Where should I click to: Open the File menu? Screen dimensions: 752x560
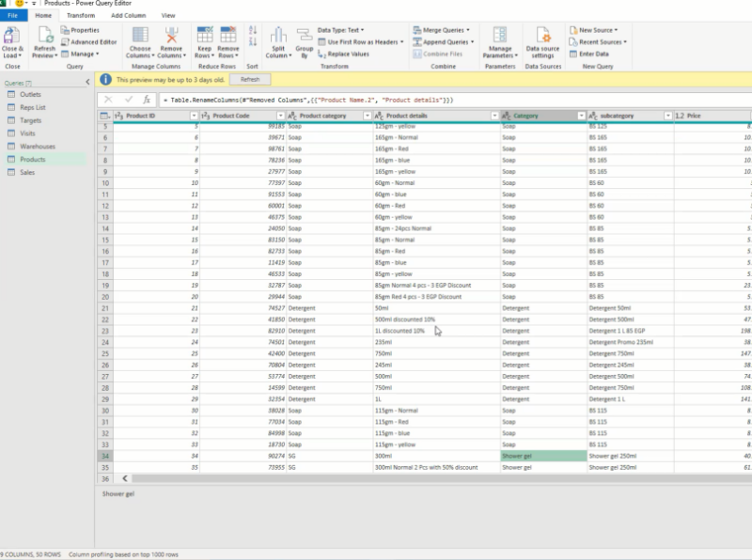click(13, 15)
